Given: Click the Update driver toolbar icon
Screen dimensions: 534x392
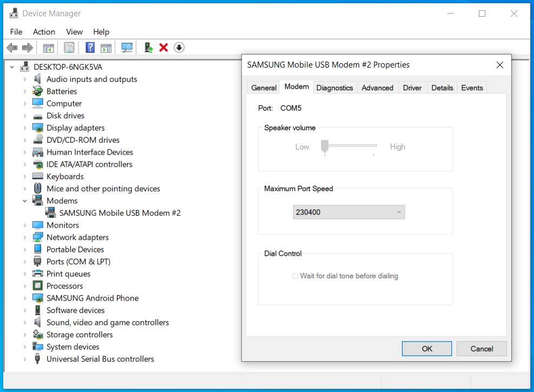Looking at the screenshot, I should coord(148,48).
